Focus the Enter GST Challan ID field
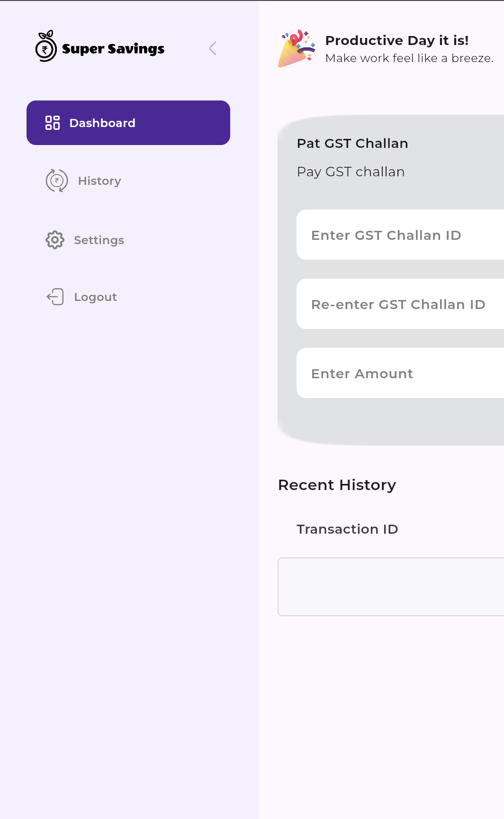Screen dimensions: 504x819 (400, 235)
